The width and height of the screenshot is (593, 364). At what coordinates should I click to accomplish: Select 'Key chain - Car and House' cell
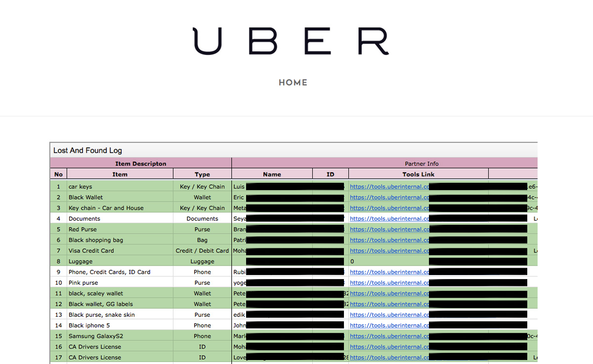120,208
